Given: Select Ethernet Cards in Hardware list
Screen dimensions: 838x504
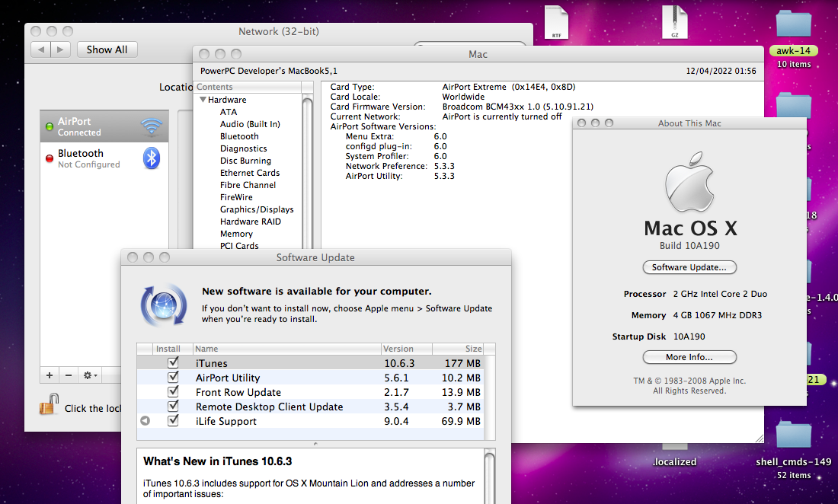Looking at the screenshot, I should point(250,173).
